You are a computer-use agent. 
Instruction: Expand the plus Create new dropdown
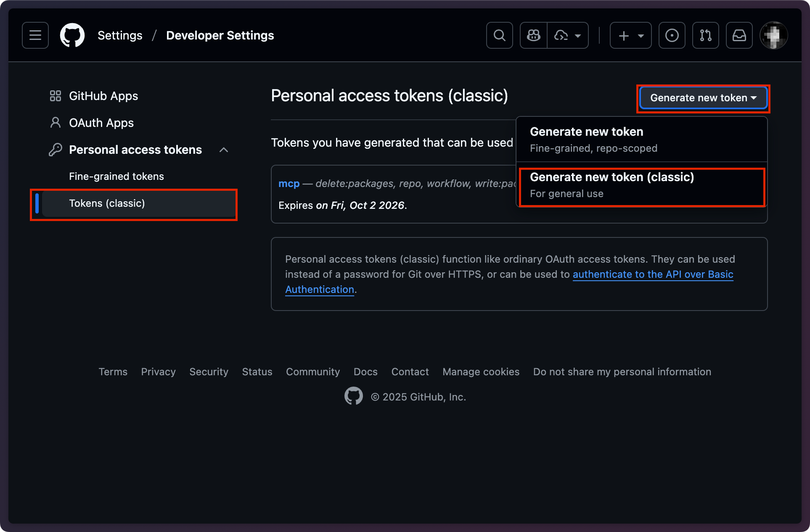(630, 35)
